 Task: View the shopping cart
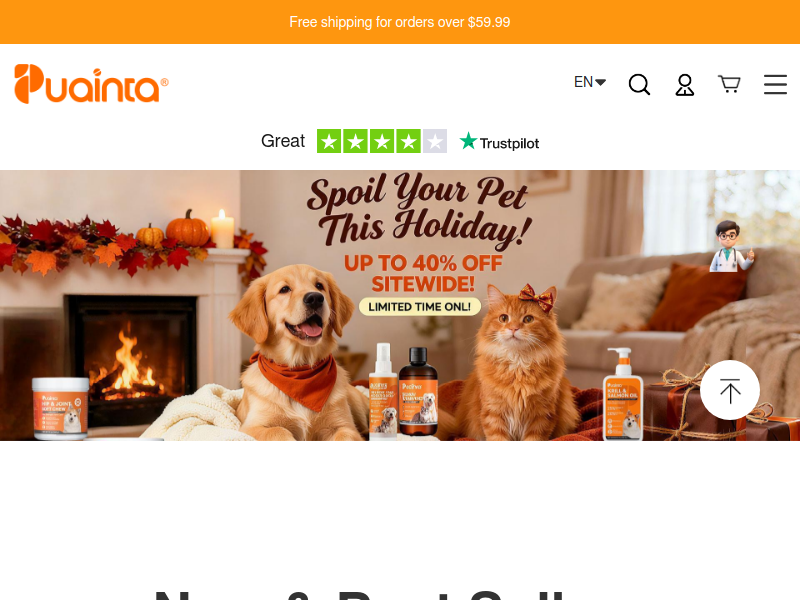coord(729,84)
